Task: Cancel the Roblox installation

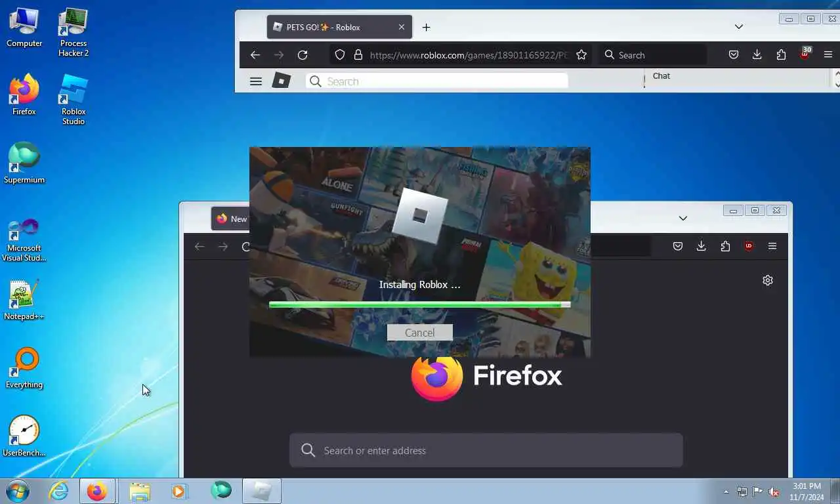Action: click(x=420, y=333)
